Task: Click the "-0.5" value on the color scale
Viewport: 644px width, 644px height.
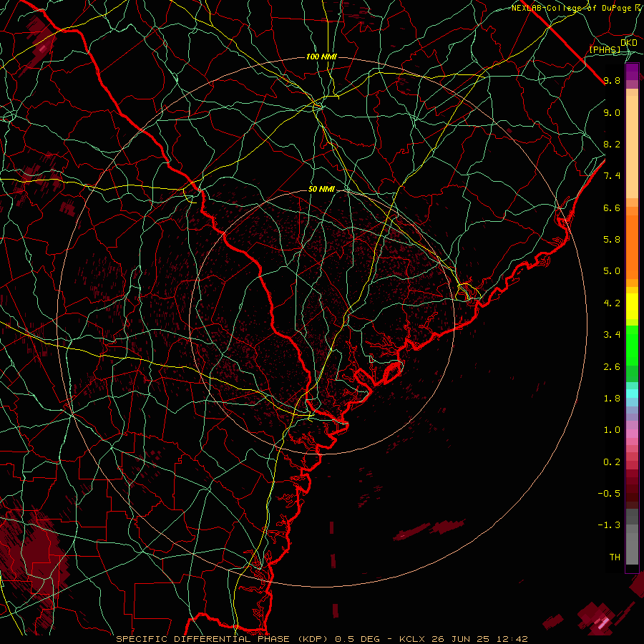Action: point(609,494)
